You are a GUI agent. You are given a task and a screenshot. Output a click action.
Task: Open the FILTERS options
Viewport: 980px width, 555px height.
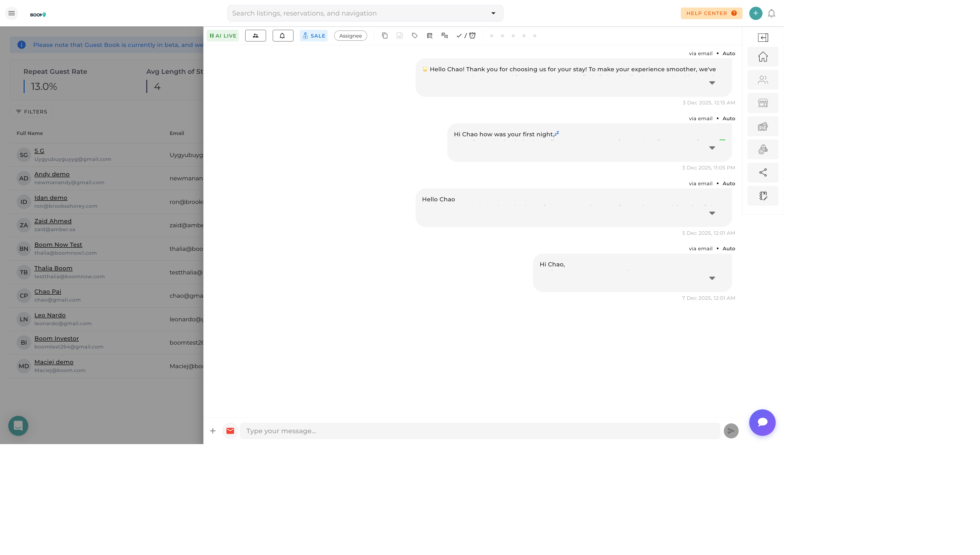(31, 111)
